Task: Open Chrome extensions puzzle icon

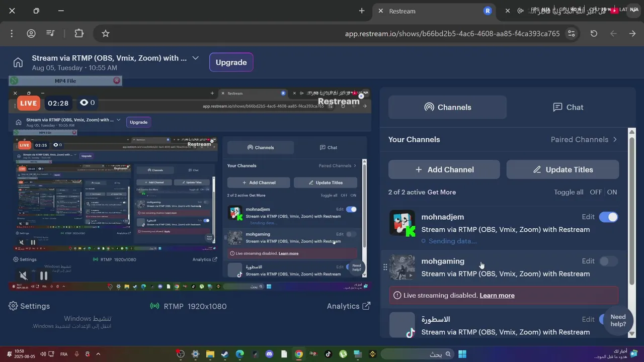Action: [79, 34]
